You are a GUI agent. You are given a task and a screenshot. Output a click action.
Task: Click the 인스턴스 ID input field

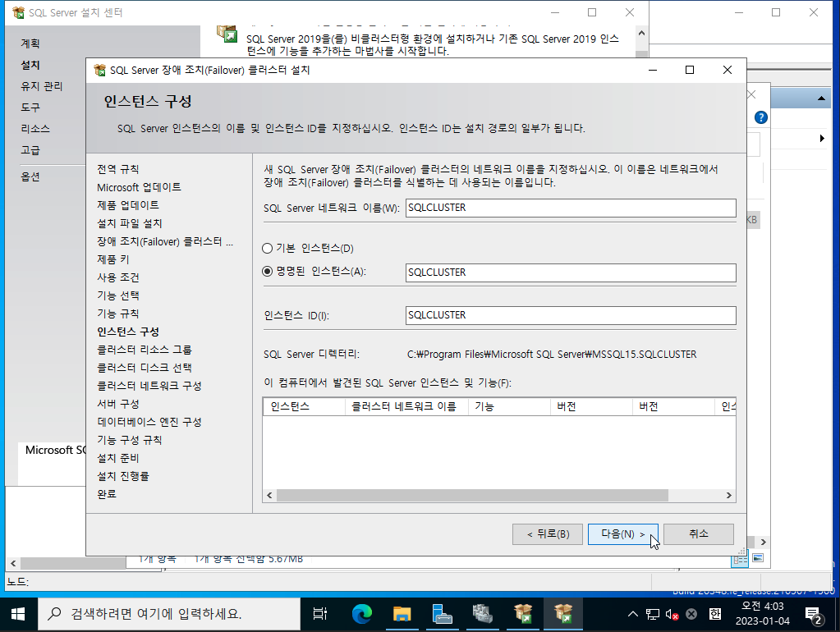(571, 315)
